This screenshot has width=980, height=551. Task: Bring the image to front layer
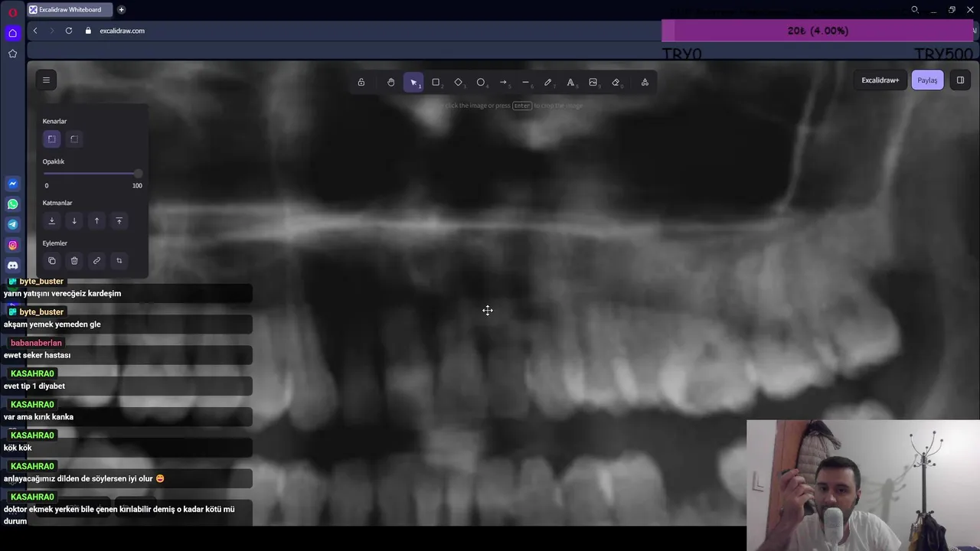pos(119,220)
